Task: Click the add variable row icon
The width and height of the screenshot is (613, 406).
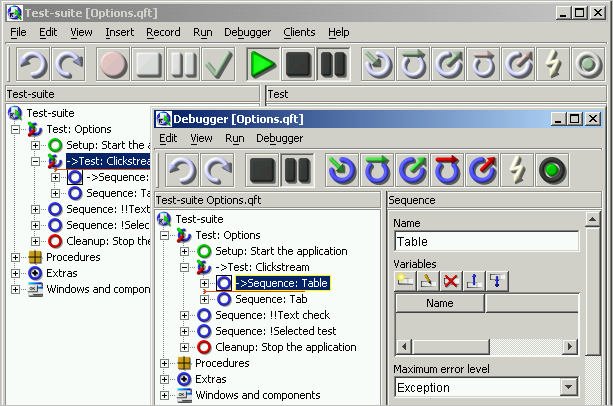Action: tap(403, 281)
